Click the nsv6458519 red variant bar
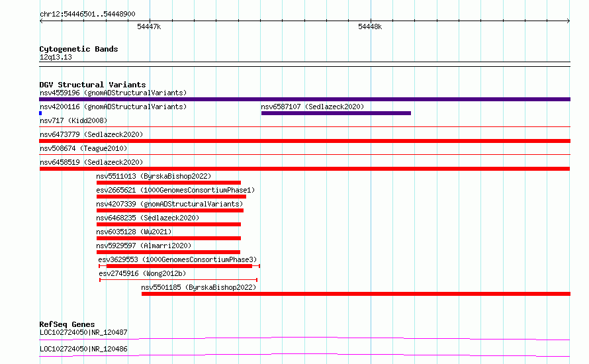Image resolution: width=589 pixels, height=364 pixels. click(304, 169)
